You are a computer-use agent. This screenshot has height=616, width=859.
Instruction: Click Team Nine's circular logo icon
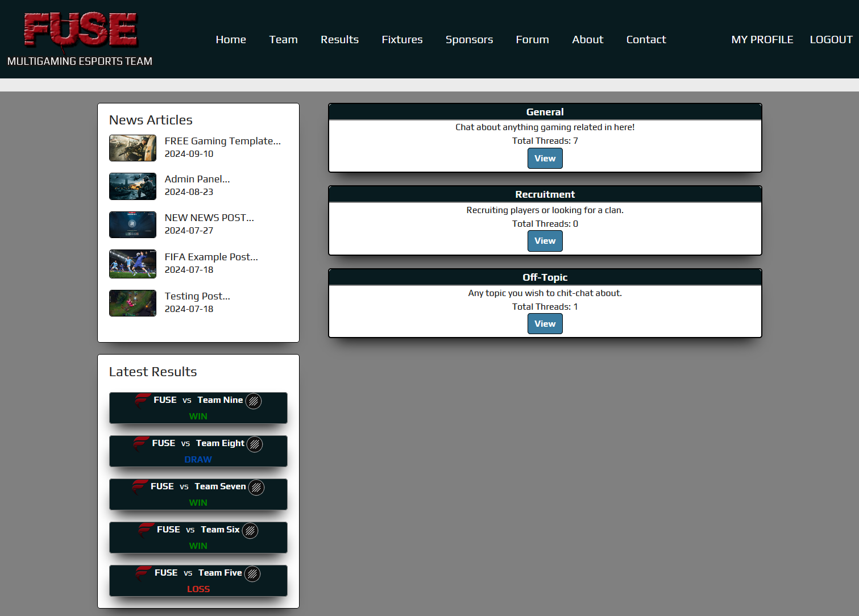pos(254,401)
